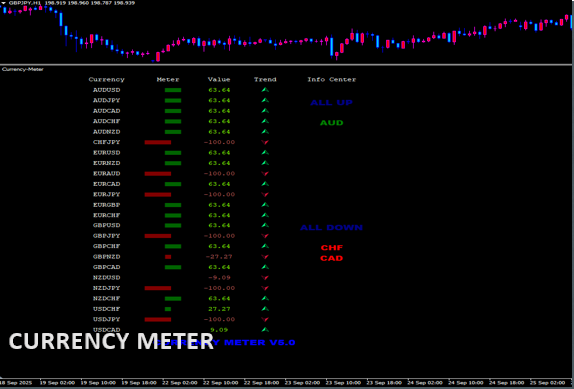Image resolution: width=574 pixels, height=389 pixels.
Task: Click the trend arrow in the AUDCHF row
Action: 265,121
